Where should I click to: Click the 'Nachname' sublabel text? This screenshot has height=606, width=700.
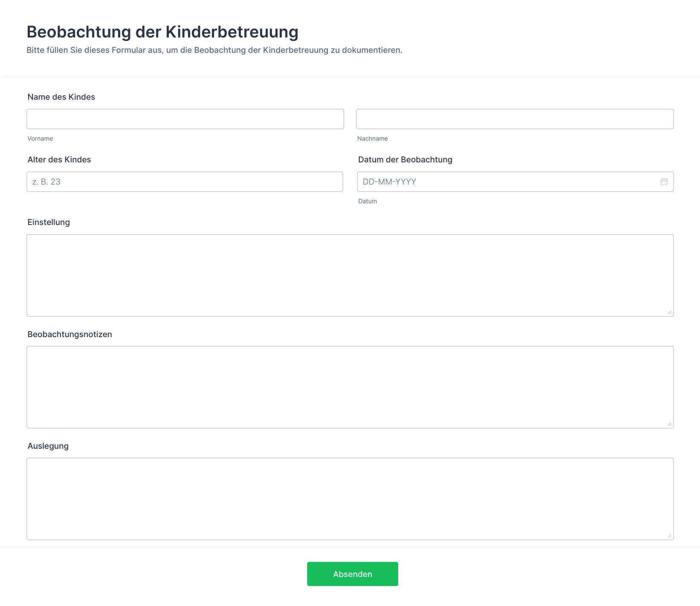(x=372, y=139)
